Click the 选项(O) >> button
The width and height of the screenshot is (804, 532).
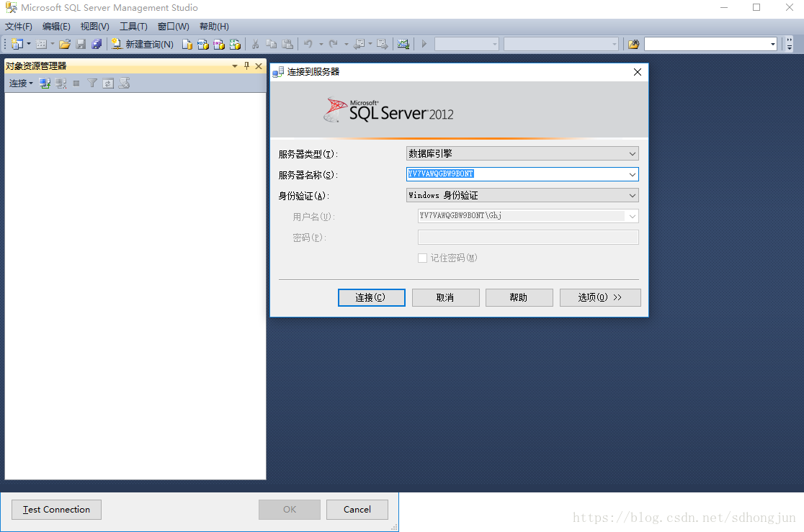click(x=600, y=298)
